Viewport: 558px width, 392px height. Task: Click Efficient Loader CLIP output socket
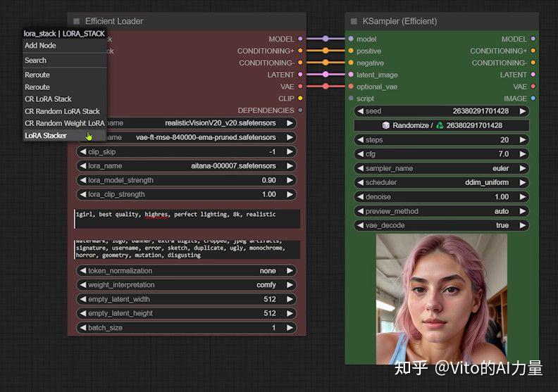(x=300, y=98)
